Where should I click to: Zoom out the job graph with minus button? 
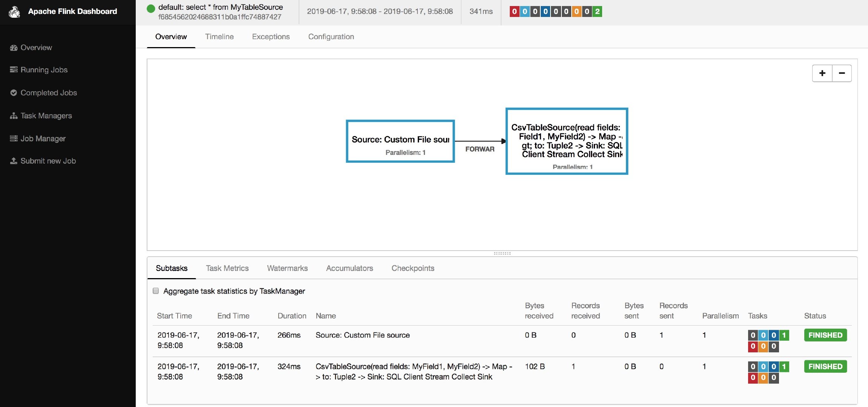click(842, 73)
